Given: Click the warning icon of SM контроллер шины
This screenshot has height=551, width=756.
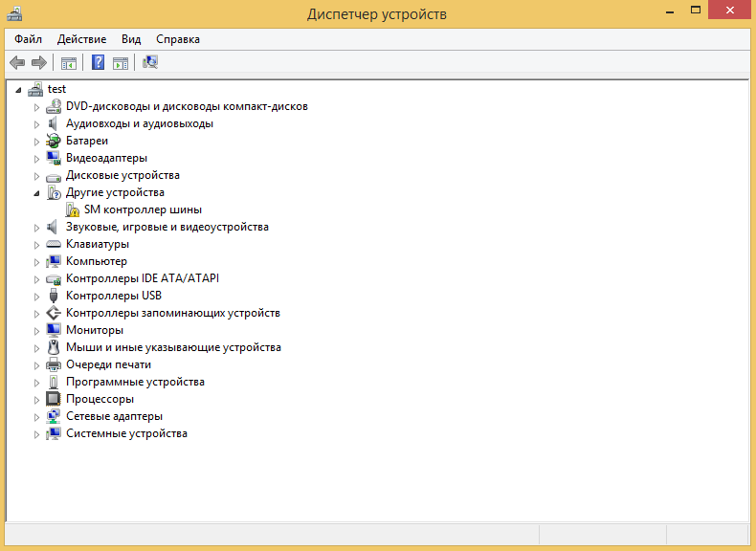Looking at the screenshot, I should pos(73,209).
